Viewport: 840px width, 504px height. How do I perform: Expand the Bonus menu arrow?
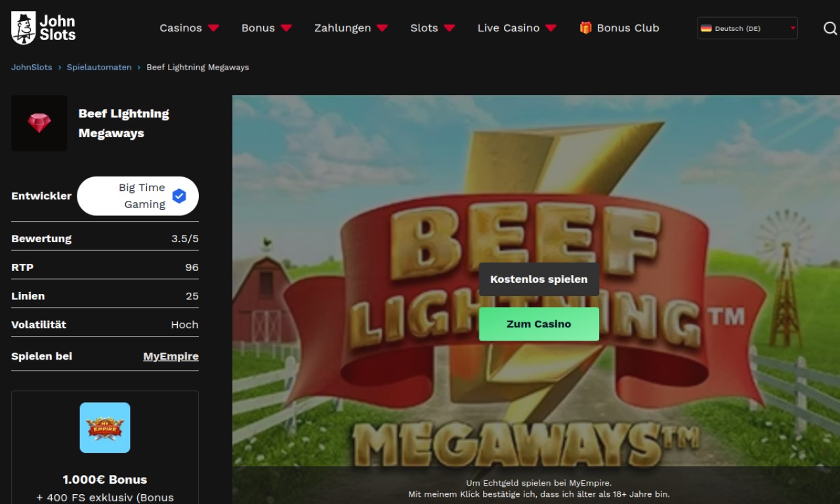[286, 28]
